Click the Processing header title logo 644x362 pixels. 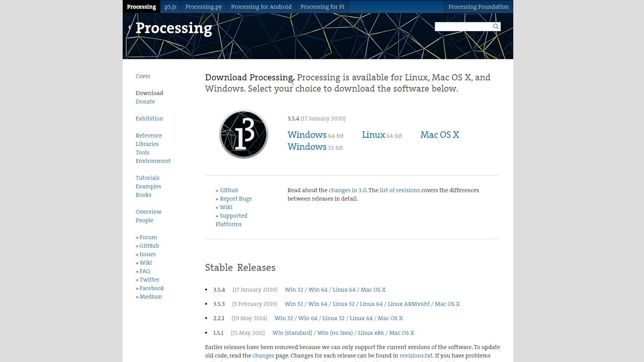pos(173,28)
